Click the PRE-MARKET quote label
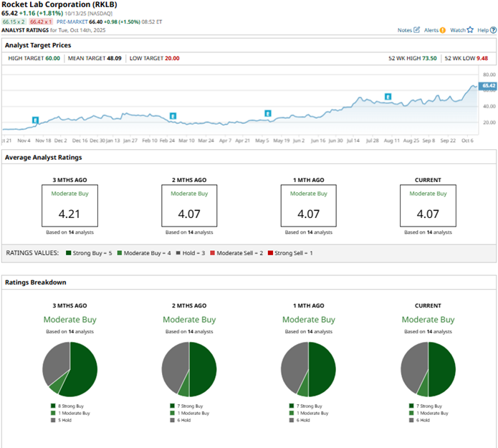This screenshot has height=448, width=498. click(72, 22)
